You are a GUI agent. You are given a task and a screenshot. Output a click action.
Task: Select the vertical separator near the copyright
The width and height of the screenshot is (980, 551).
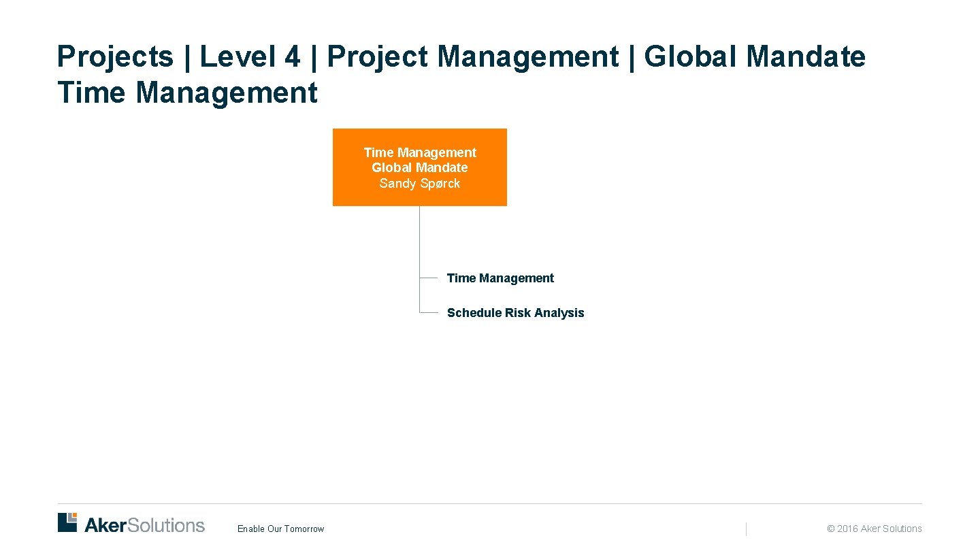click(x=747, y=529)
